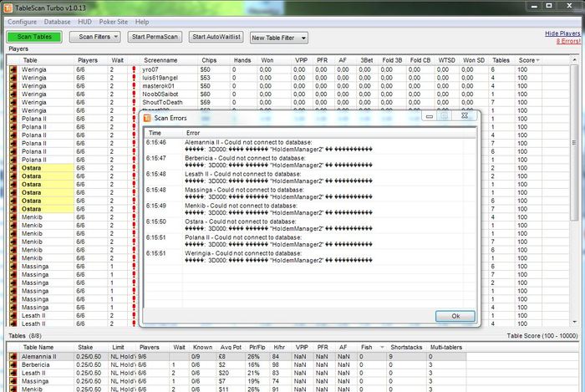Click the red alert icon next to luis619angel
The height and width of the screenshot is (392, 585).
134,78
